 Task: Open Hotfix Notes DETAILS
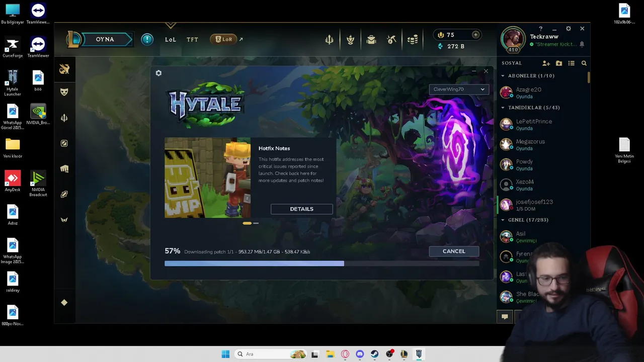tap(302, 209)
